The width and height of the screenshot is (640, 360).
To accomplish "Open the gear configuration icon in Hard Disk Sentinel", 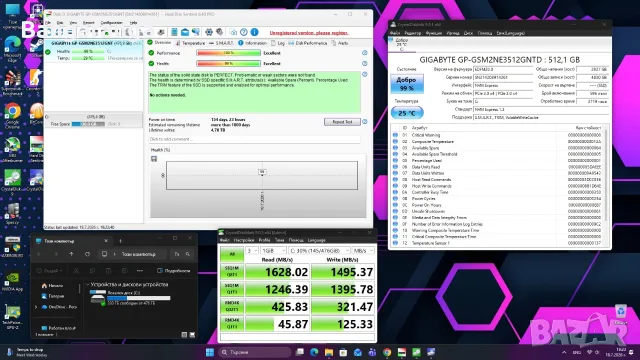I will pyautogui.click(x=209, y=32).
